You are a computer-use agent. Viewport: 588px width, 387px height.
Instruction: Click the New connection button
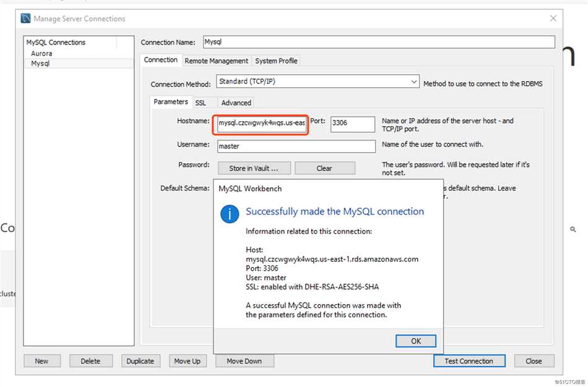[41, 361]
